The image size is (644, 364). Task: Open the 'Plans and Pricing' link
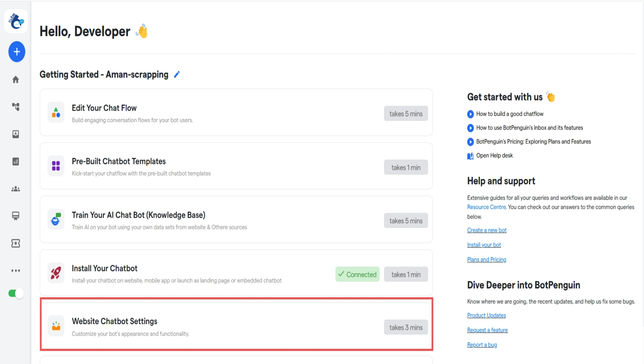point(487,259)
